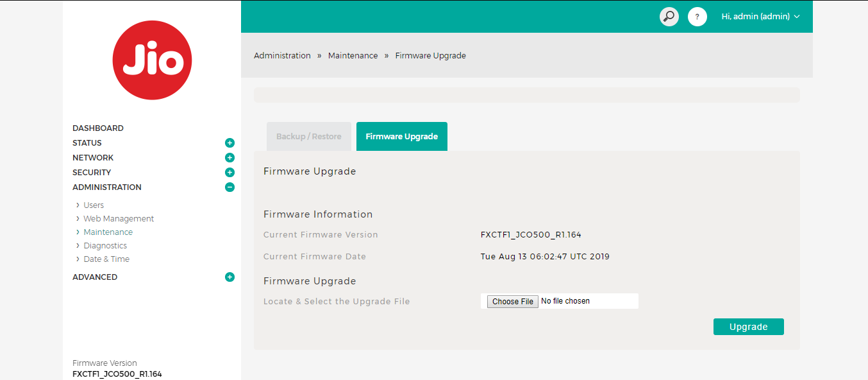
Task: Open Web Management settings
Action: pos(119,219)
